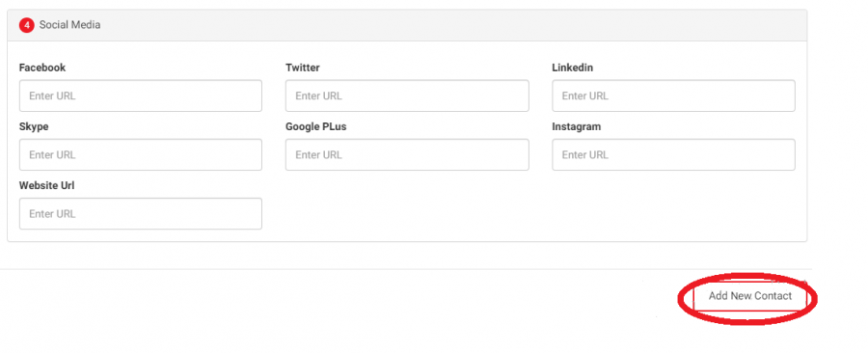Image resolution: width=868 pixels, height=353 pixels.
Task: Click the Website Url field label
Action: click(x=46, y=186)
